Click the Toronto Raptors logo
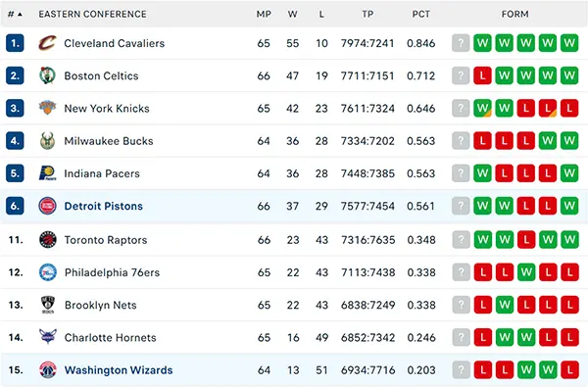The width and height of the screenshot is (588, 387). click(48, 240)
